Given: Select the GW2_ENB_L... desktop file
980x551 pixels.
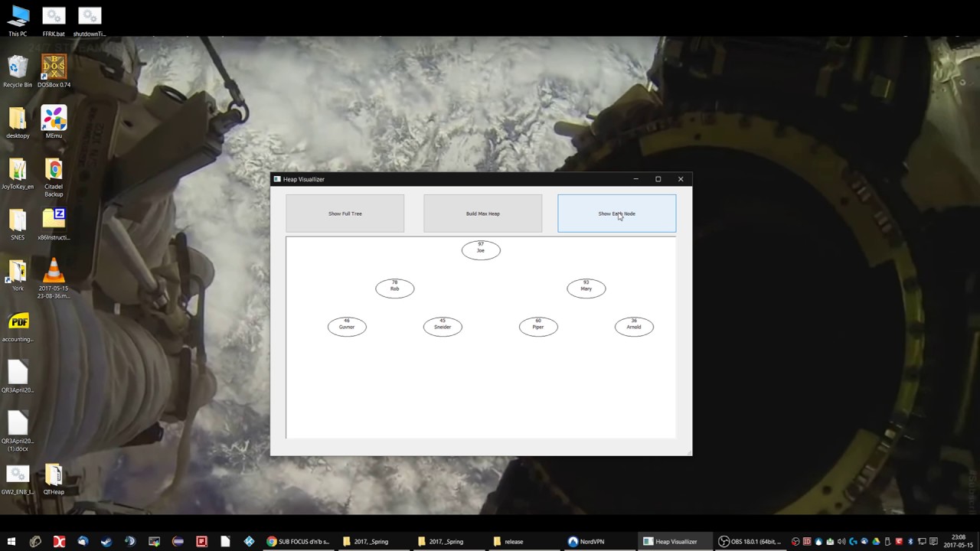Looking at the screenshot, I should click(18, 478).
